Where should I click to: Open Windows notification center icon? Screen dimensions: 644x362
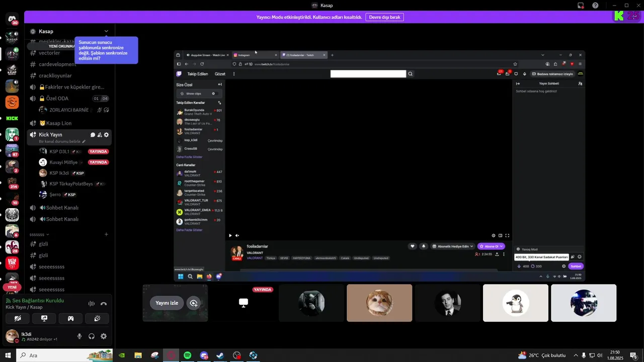click(634, 355)
